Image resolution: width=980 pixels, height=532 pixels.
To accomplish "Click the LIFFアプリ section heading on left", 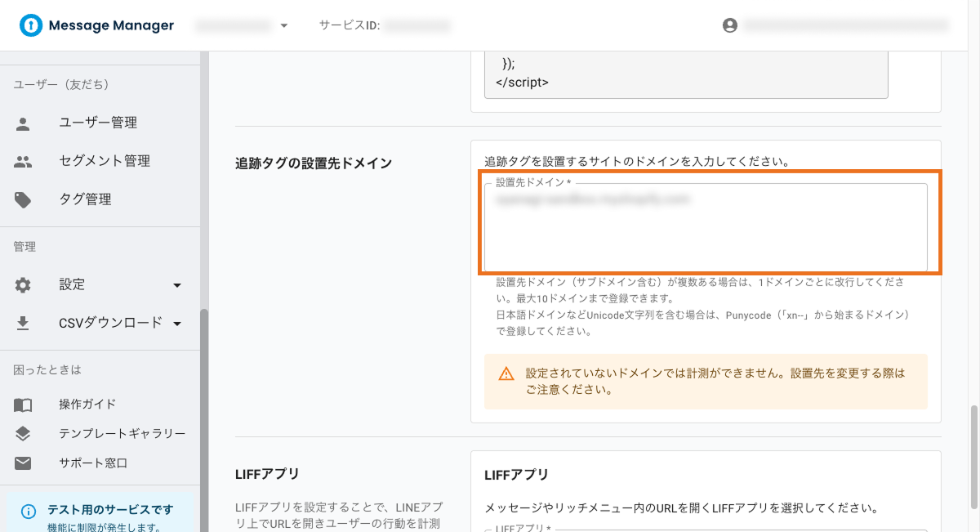I will 268,474.
